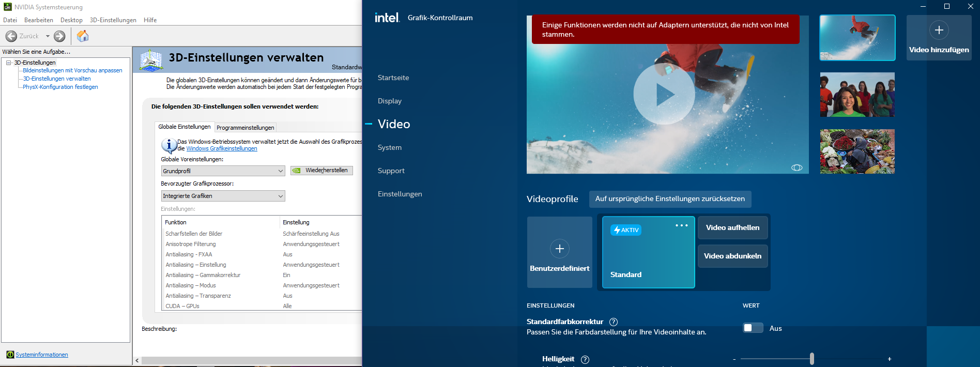Click the AKTIV lightning badge
Image resolution: width=980 pixels, height=367 pixels.
pos(626,230)
